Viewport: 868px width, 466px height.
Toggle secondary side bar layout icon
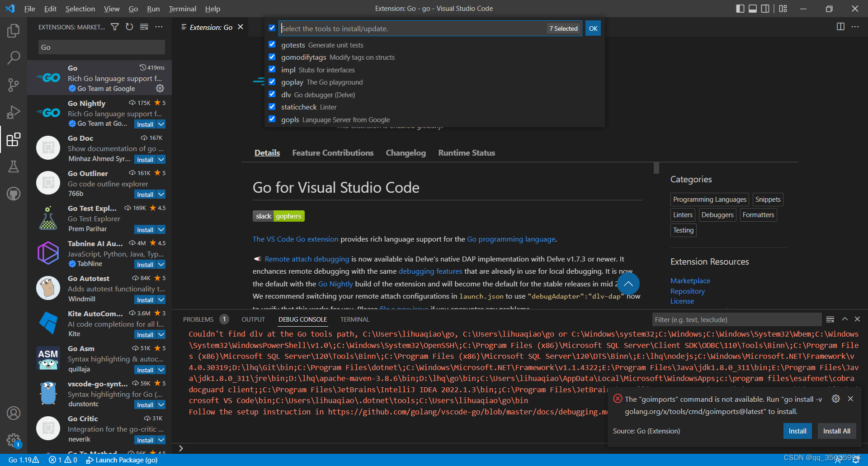765,9
